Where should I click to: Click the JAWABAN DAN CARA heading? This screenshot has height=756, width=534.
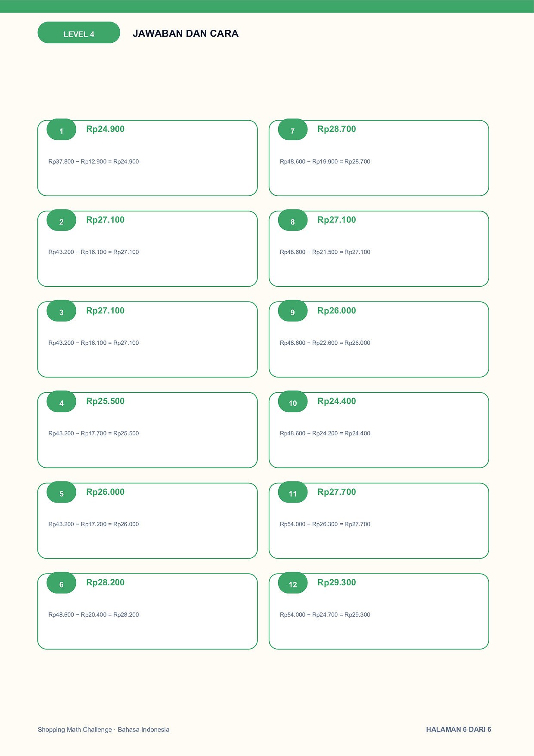(186, 34)
